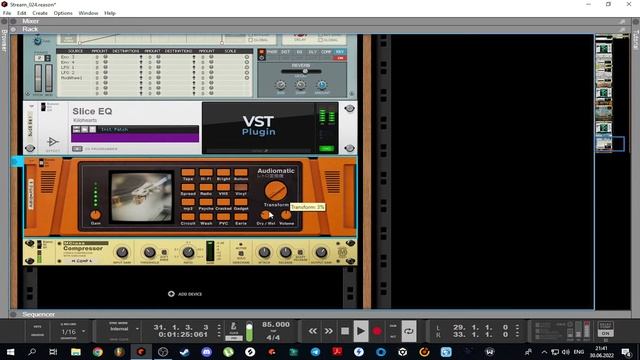Image resolution: width=640 pixels, height=360 pixels.
Task: Toggle the Compressor Adapt Release button
Action: [x=300, y=253]
